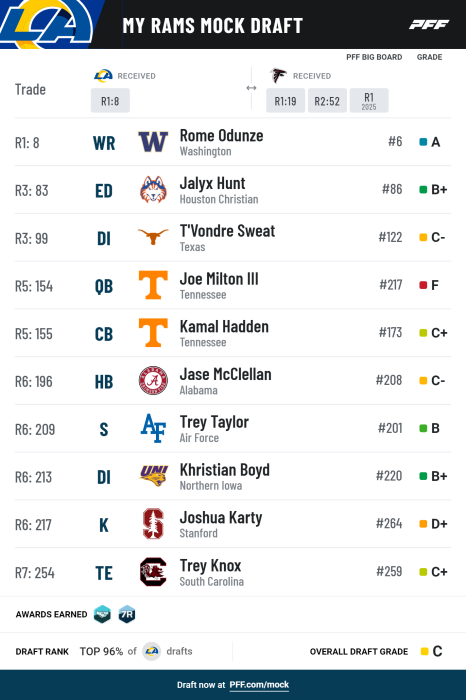Click the Alabama logo beside Jase McClellan
Viewport: 466px width, 700px height.
click(x=153, y=380)
